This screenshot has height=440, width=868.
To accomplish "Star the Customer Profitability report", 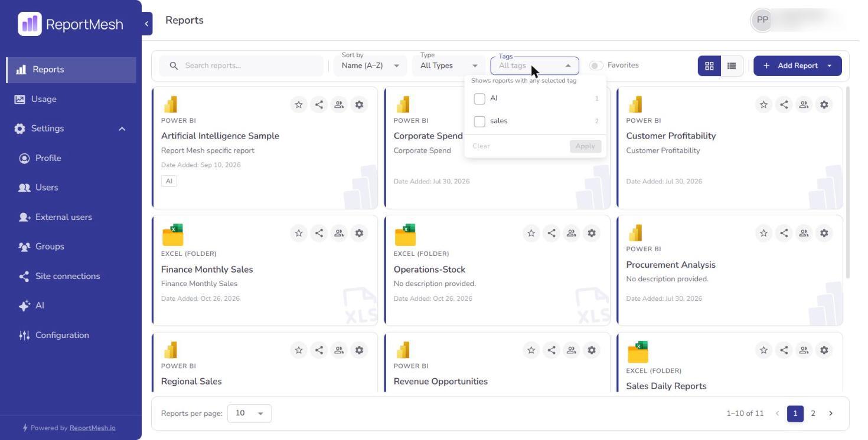I will 764,105.
